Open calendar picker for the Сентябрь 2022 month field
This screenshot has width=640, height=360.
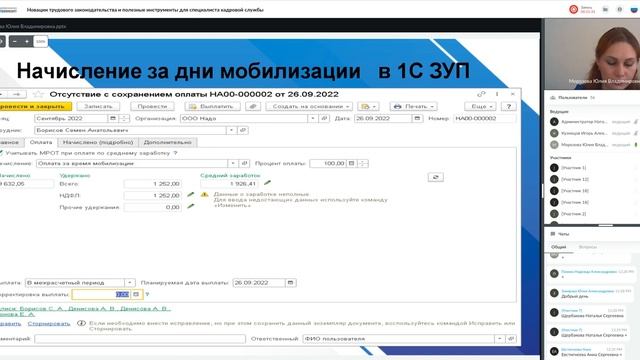pyautogui.click(x=113, y=118)
